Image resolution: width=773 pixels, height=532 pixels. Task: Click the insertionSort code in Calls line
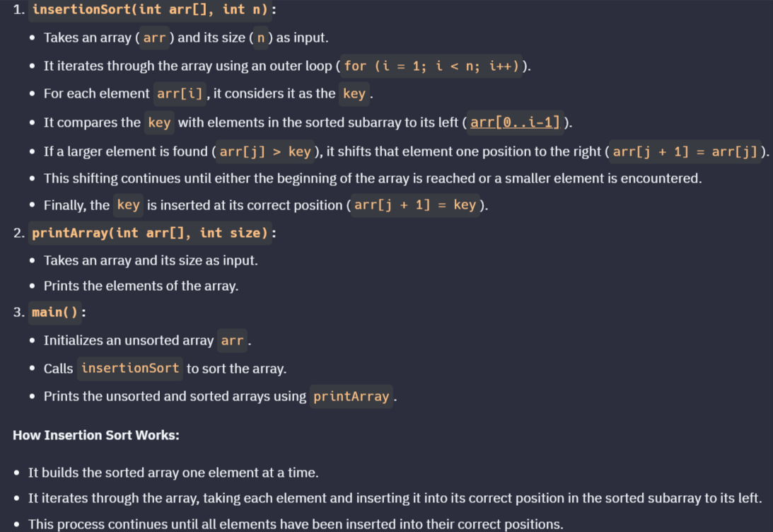pos(130,369)
